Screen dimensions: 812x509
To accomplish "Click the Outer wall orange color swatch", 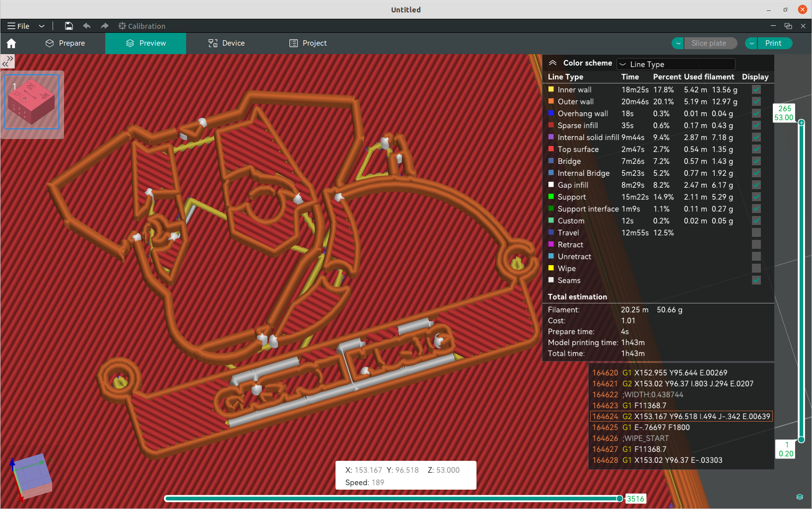I will 551,101.
